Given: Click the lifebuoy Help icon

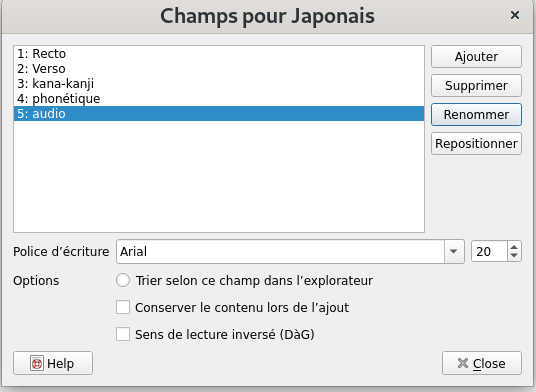Looking at the screenshot, I should click(x=37, y=363).
